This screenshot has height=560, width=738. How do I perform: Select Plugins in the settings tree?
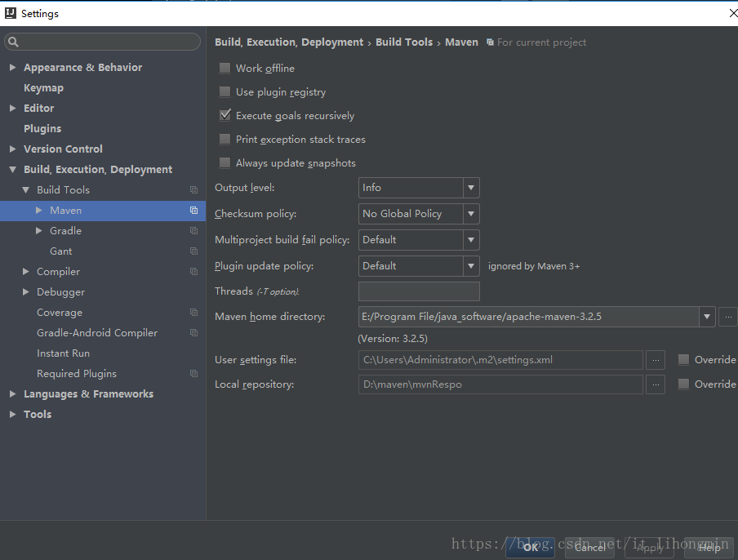[42, 129]
